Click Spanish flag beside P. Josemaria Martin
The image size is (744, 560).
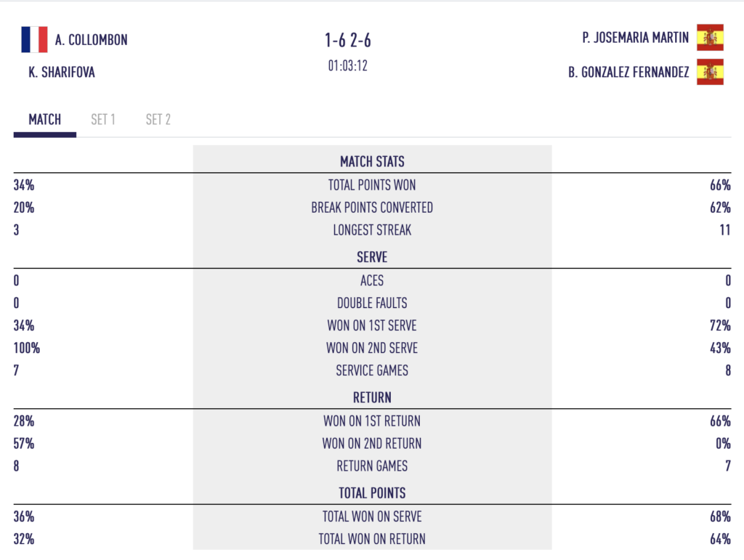[710, 38]
